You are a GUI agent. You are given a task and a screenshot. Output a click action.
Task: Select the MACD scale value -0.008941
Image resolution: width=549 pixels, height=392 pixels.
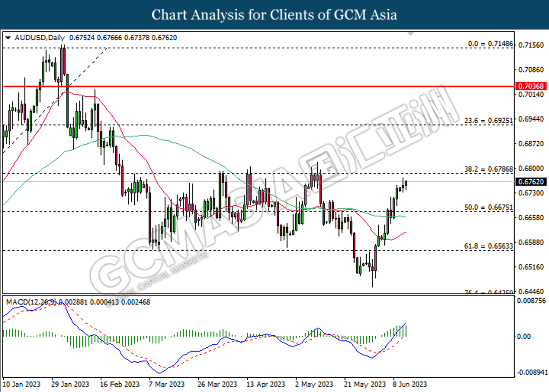[532, 372]
